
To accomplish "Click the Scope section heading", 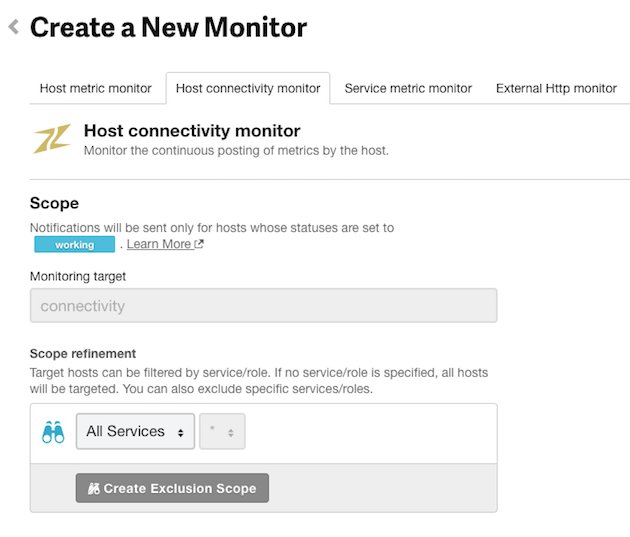I will click(54, 203).
